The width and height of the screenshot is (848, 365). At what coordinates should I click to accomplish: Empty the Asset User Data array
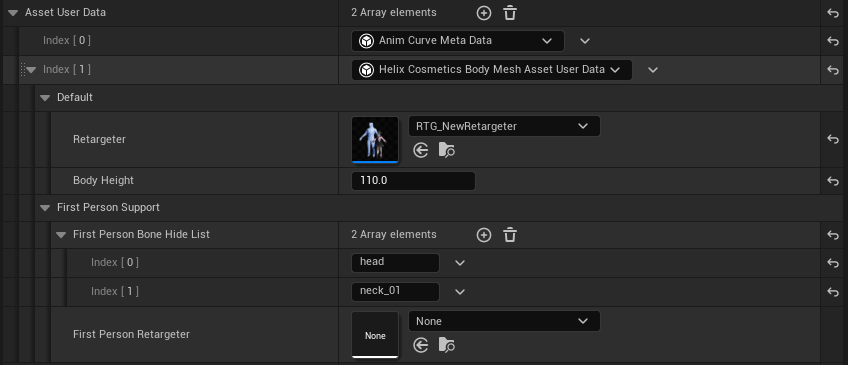click(509, 13)
